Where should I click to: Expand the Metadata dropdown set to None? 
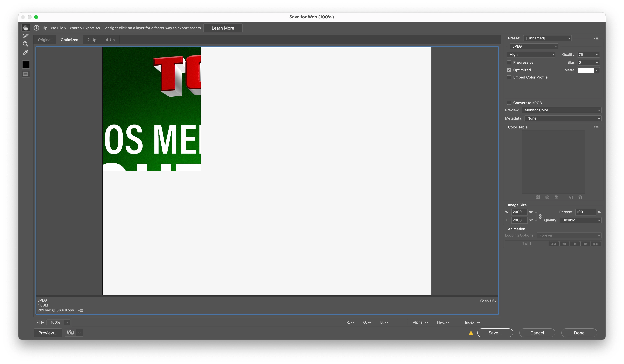(563, 118)
